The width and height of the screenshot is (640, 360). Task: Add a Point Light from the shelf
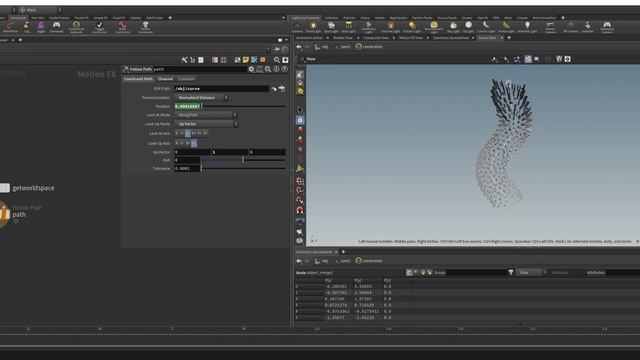click(313, 27)
